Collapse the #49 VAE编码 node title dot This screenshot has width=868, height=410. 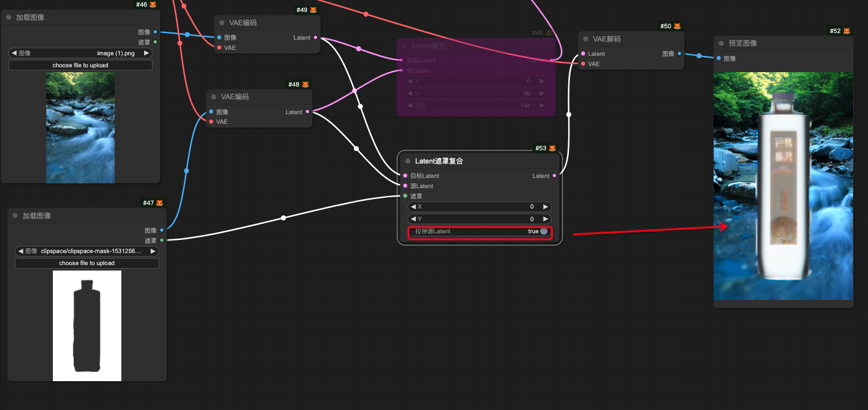click(222, 23)
